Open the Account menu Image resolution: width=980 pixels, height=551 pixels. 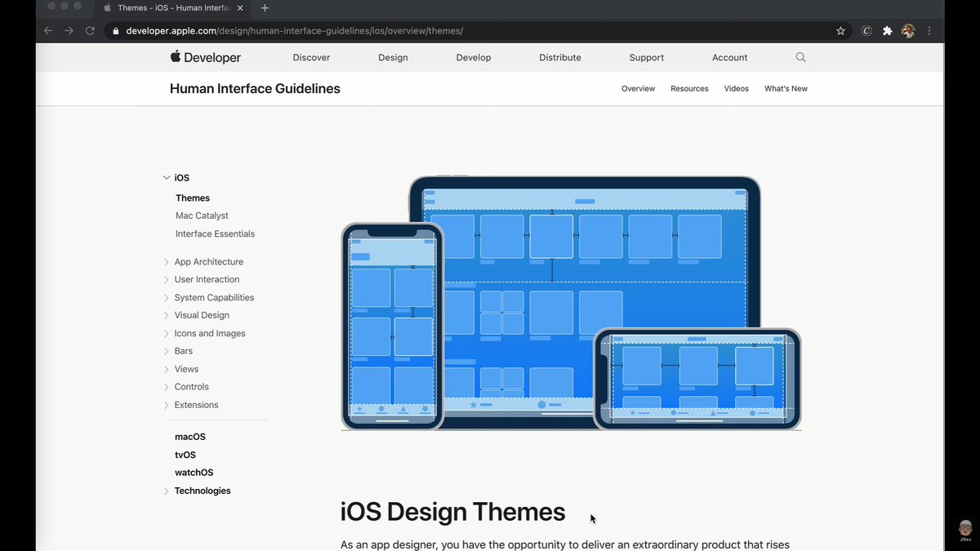730,58
